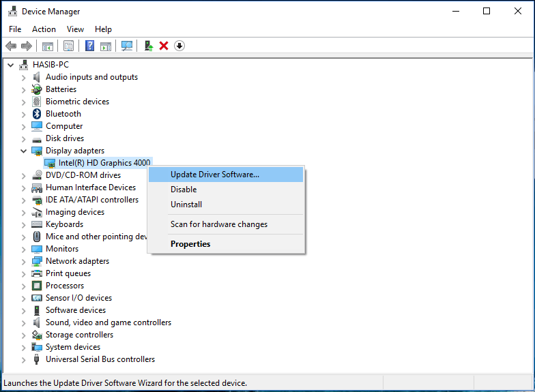This screenshot has height=392, width=535.
Task: Click the Back arrow toolbar icon
Action: (11, 46)
